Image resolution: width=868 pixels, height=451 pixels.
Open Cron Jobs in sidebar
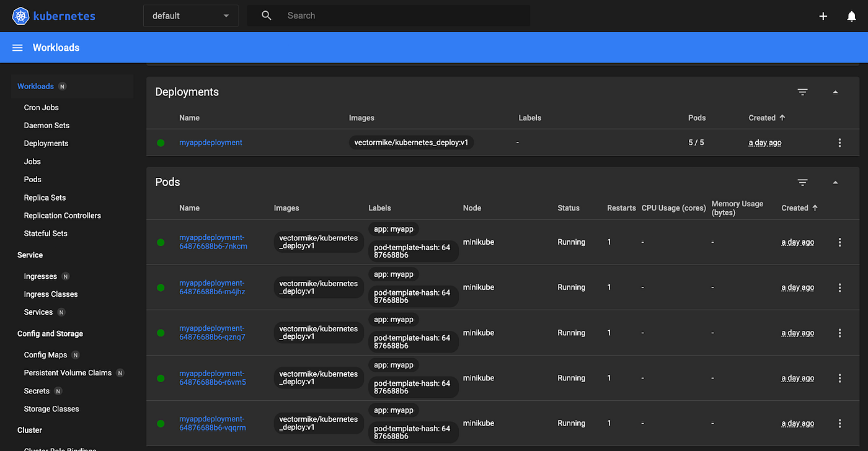tap(42, 107)
